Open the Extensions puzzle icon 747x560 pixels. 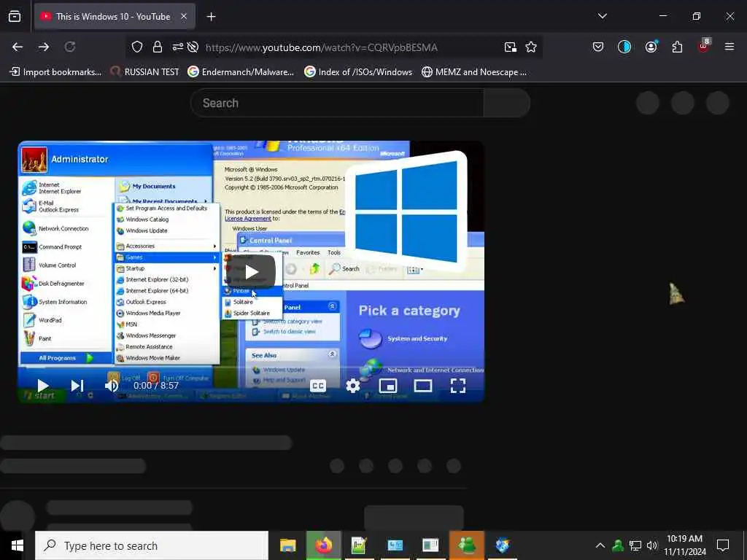(677, 47)
